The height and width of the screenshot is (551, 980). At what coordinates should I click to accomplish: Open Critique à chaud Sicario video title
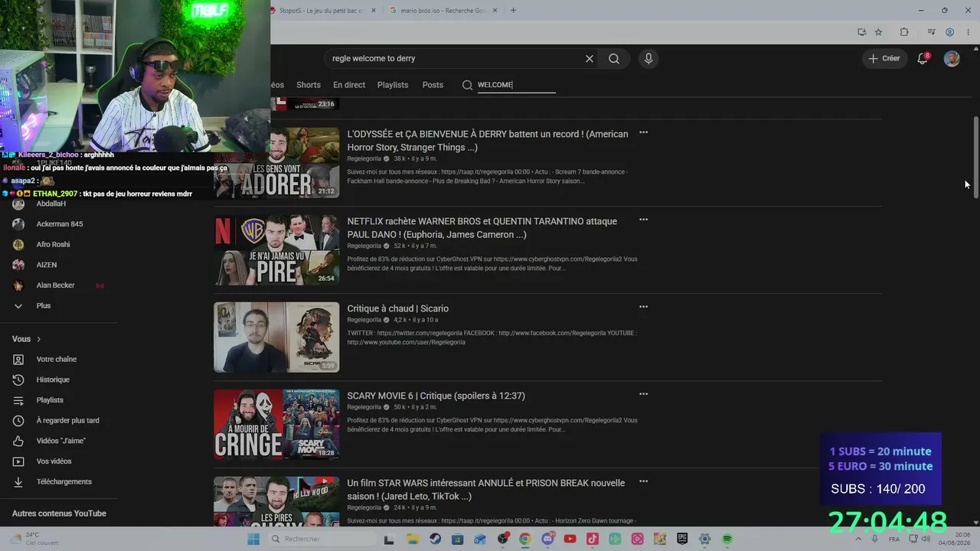398,308
